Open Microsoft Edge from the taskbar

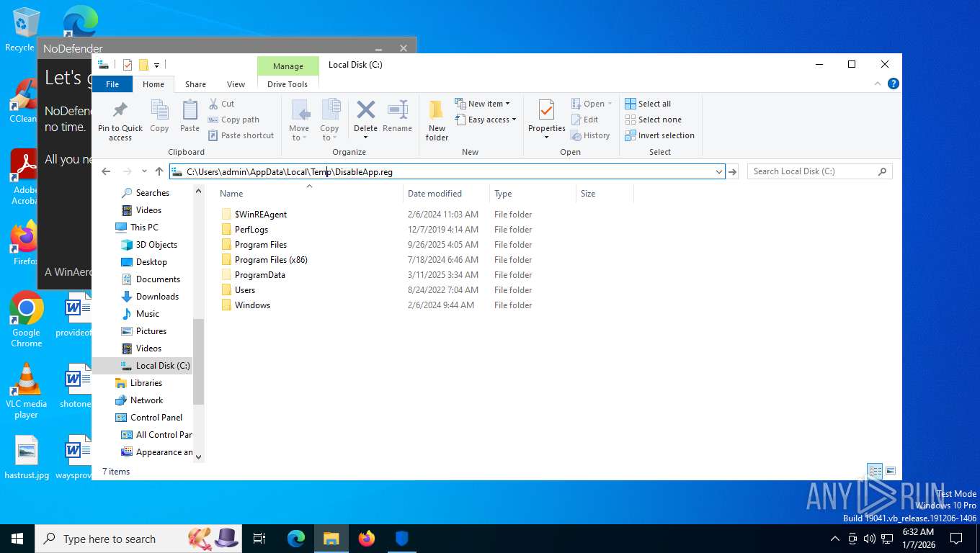(x=296, y=538)
